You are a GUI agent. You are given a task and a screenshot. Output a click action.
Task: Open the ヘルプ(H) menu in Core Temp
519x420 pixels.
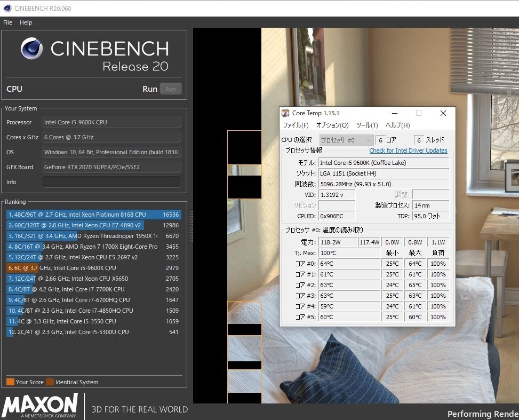(x=397, y=125)
